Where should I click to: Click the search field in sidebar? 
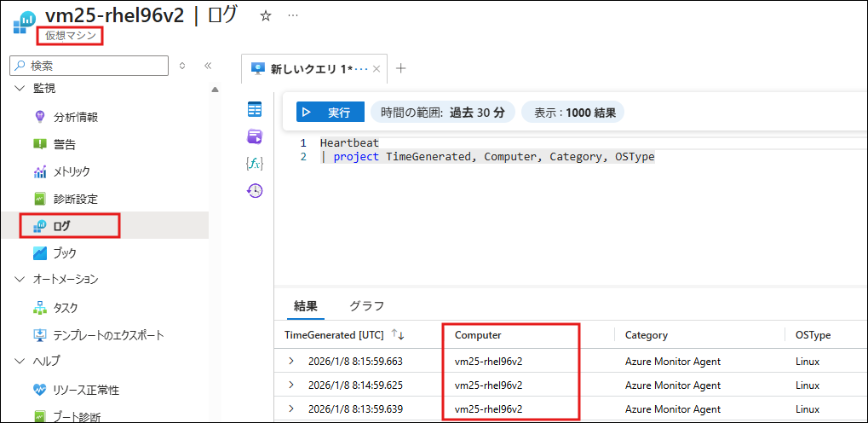[89, 66]
